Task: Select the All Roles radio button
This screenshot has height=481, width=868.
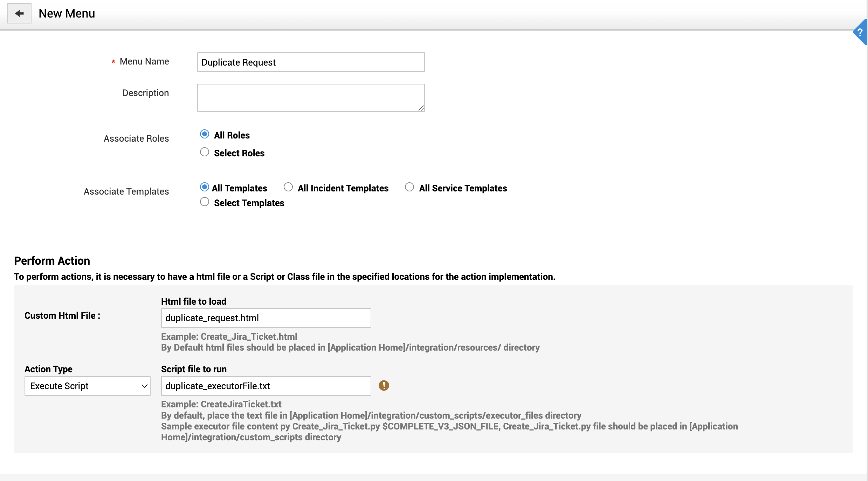Action: pos(205,134)
